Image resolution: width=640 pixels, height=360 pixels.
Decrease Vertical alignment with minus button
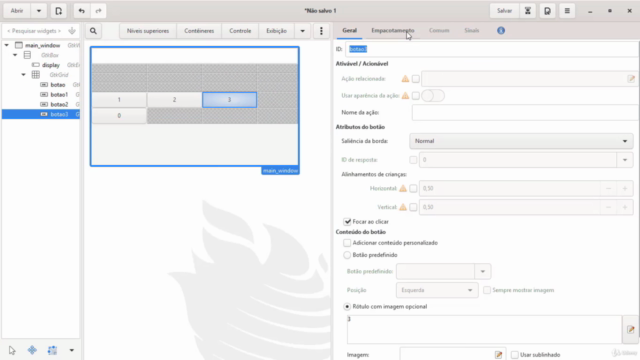[x=608, y=207]
